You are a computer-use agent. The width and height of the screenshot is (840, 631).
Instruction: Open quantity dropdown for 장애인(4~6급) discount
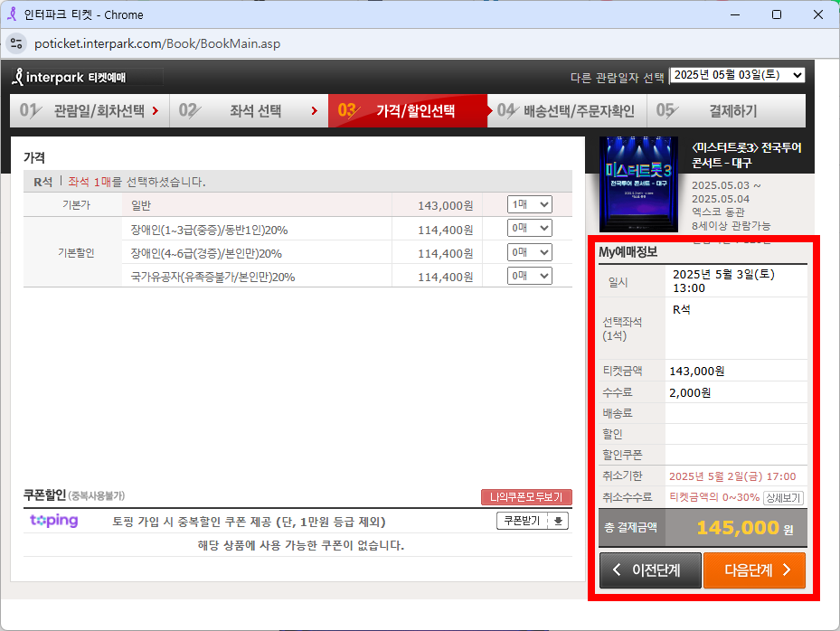(x=529, y=252)
